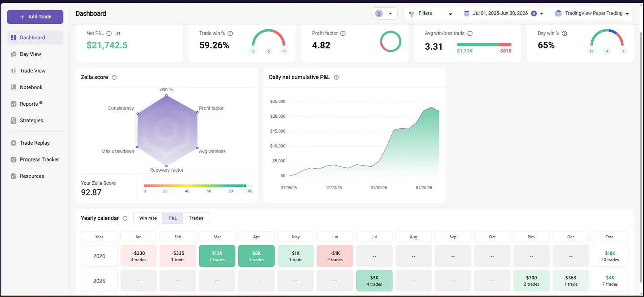Open the currency dollar dropdown
Viewport: 644px width, 297px height.
pos(384,13)
